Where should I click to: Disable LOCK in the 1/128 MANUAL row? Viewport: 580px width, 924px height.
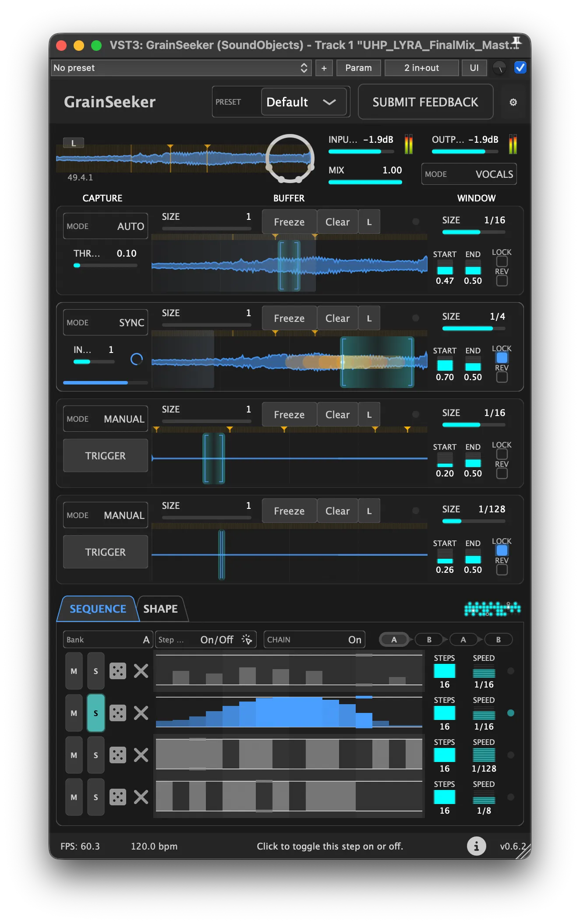click(502, 550)
